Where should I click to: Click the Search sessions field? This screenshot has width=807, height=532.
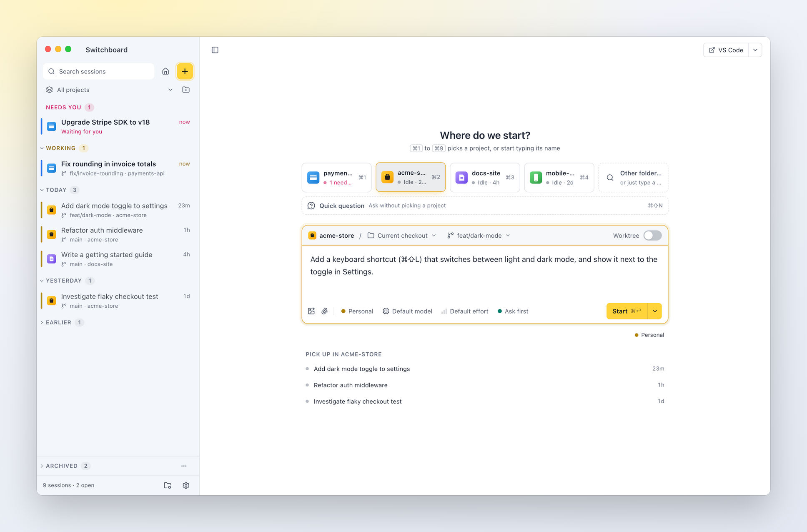point(98,71)
